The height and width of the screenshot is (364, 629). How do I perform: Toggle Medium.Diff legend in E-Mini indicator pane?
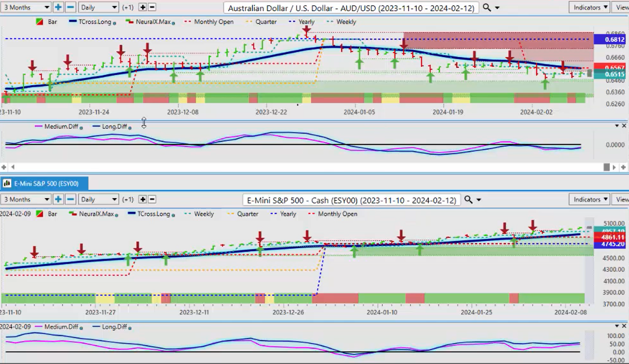tap(56, 327)
